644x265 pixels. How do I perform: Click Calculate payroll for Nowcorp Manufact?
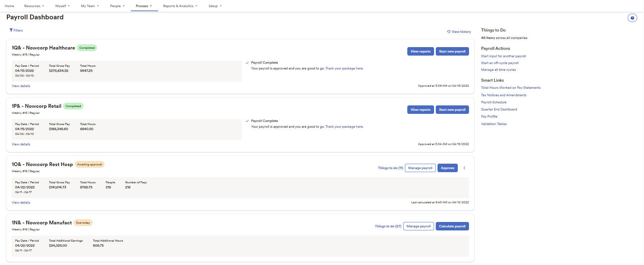click(x=452, y=226)
